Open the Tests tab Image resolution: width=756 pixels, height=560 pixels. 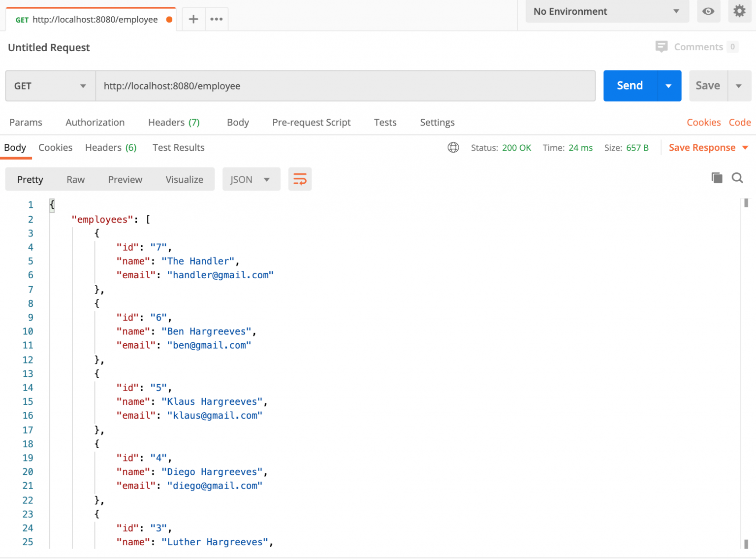385,122
